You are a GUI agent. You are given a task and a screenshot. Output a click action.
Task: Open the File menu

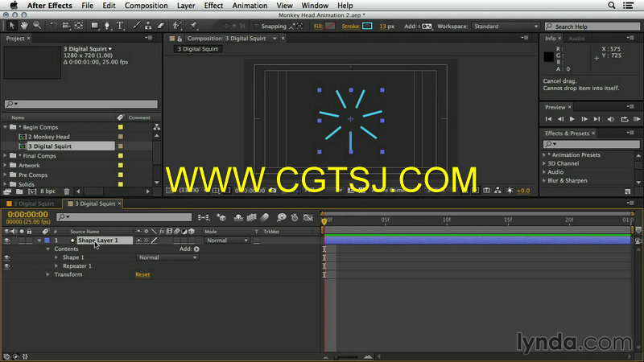pos(87,6)
